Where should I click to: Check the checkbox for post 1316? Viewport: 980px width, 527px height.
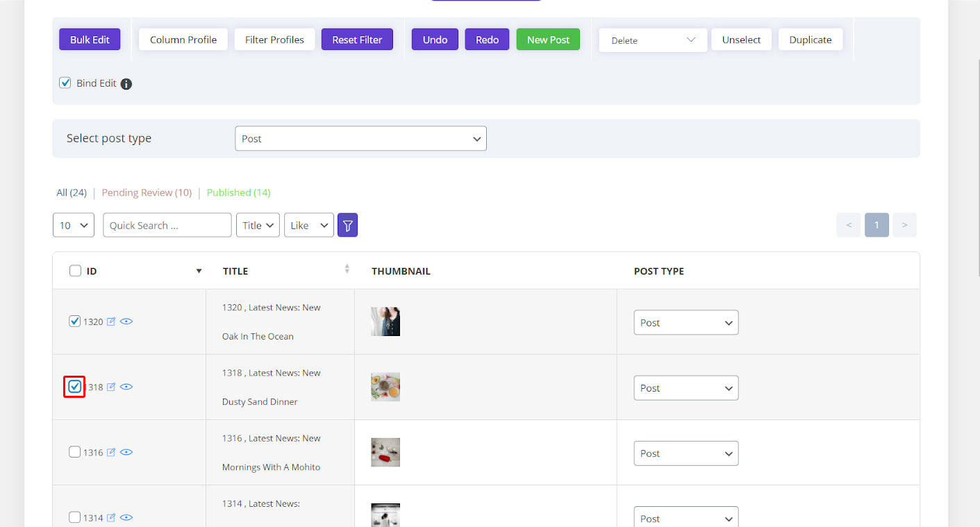75,452
